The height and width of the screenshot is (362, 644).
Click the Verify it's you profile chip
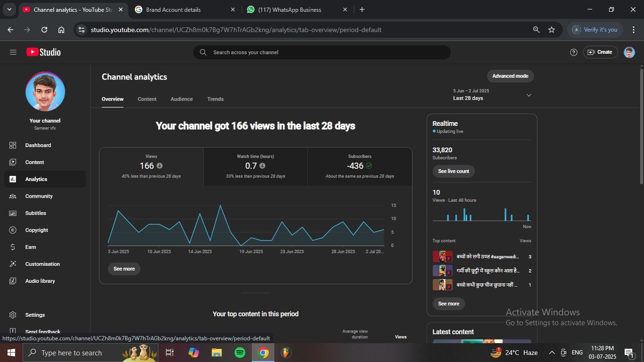coord(595,30)
